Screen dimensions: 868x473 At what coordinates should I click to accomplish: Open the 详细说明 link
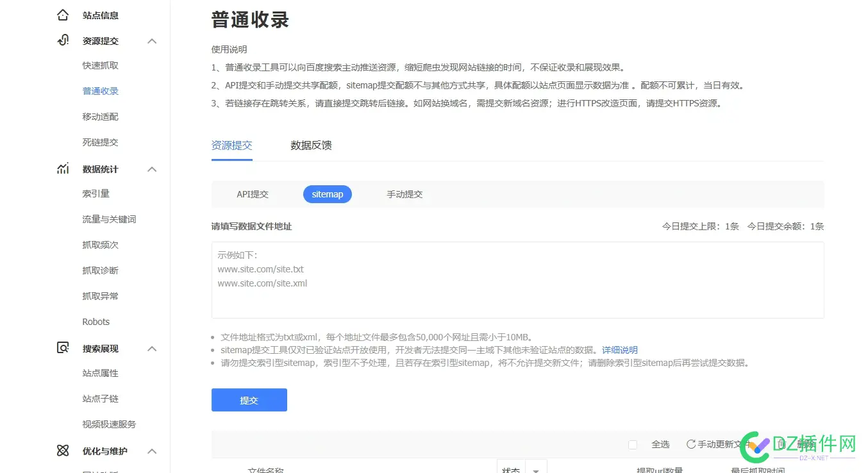(619, 349)
